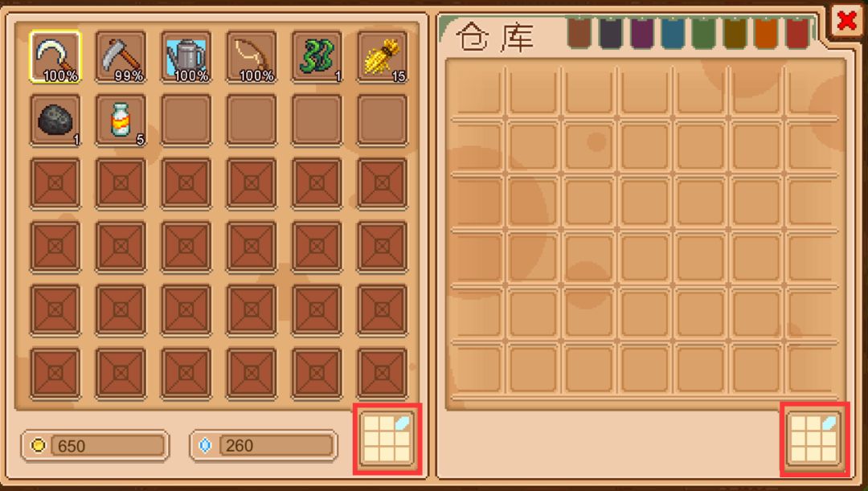The width and height of the screenshot is (868, 491).
Task: Click the first empty warehouse slot
Action: point(476,90)
